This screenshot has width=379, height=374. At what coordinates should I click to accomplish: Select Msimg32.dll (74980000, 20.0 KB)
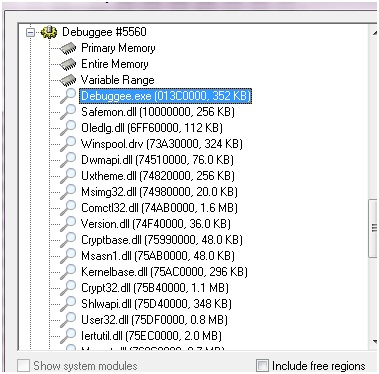tap(159, 192)
